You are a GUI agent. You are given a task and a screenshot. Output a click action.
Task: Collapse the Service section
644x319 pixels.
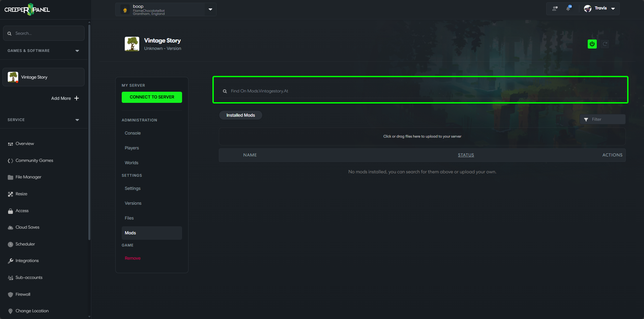point(77,120)
